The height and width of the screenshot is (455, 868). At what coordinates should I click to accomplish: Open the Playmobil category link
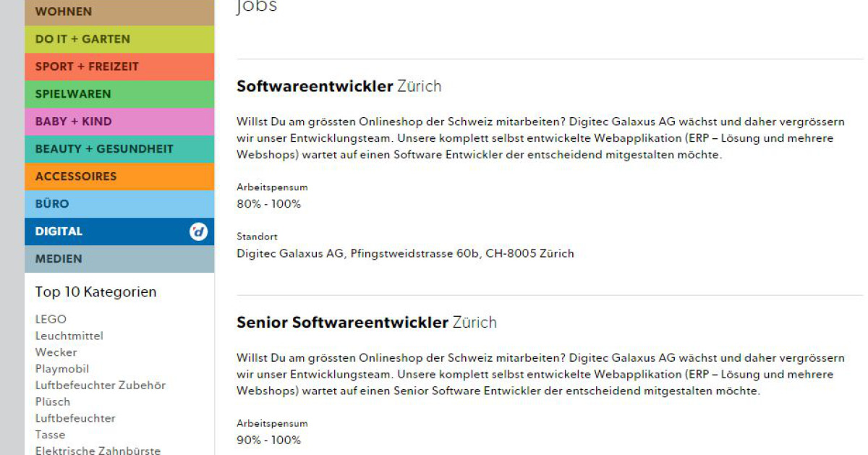tap(62, 369)
